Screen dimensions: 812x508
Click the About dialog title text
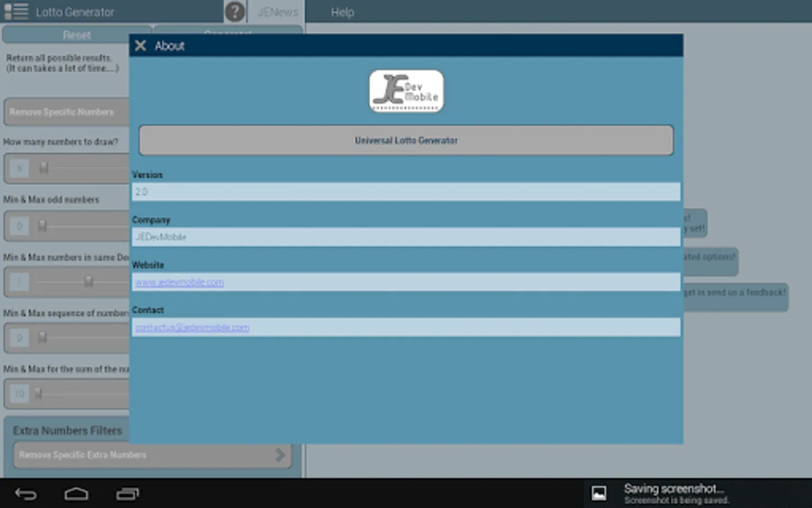click(170, 46)
